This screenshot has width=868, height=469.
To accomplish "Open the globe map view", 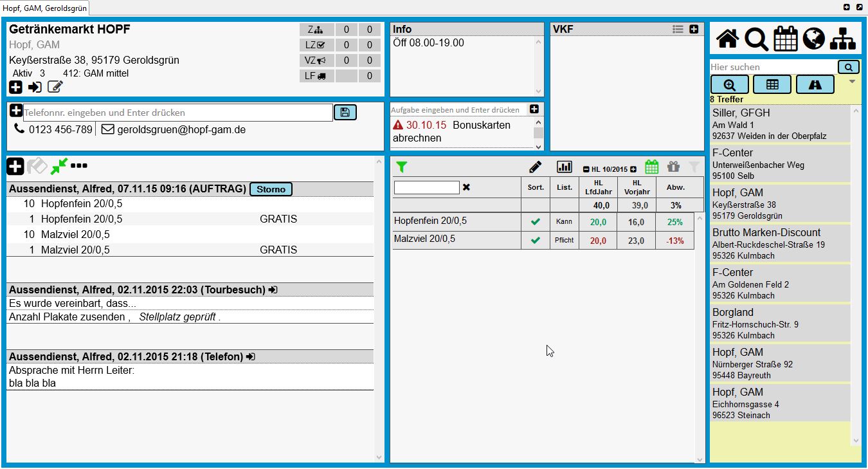I will click(x=813, y=39).
